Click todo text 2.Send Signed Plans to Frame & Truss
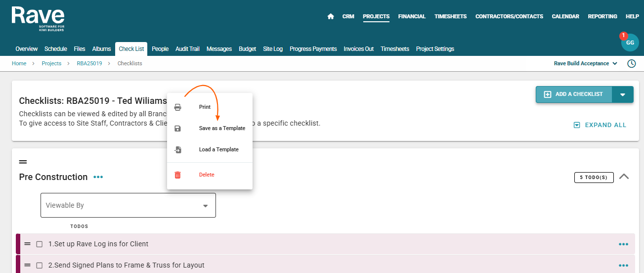This screenshot has height=273, width=644. (x=127, y=265)
